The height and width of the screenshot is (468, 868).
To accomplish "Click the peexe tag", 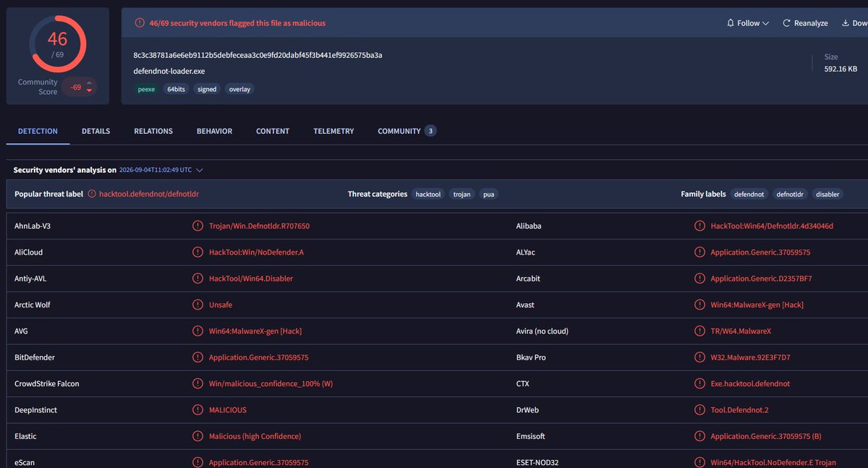I will pos(146,89).
